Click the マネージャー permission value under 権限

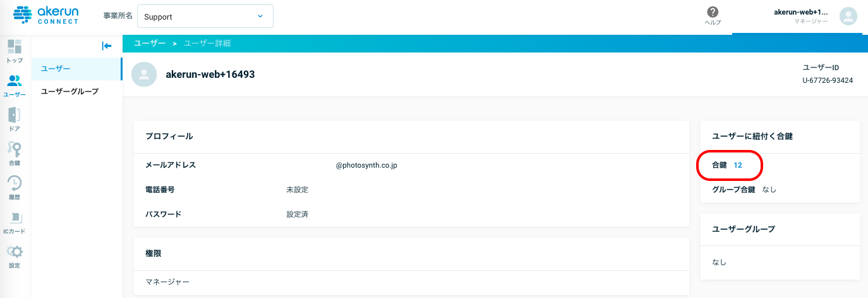click(167, 282)
